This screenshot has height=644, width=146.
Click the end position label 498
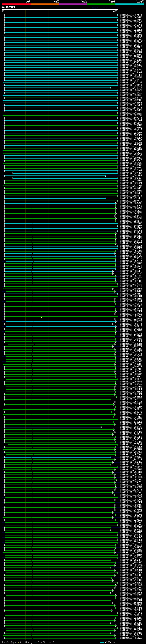115,11
